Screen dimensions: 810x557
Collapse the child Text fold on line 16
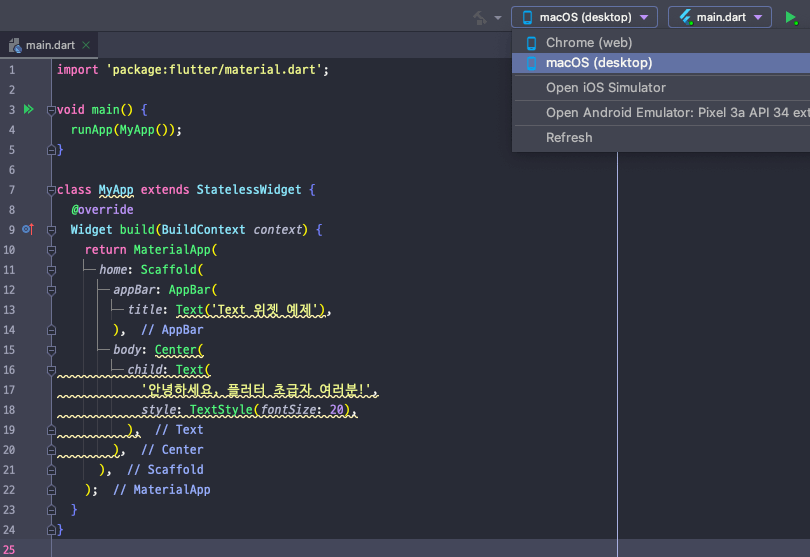pos(51,370)
